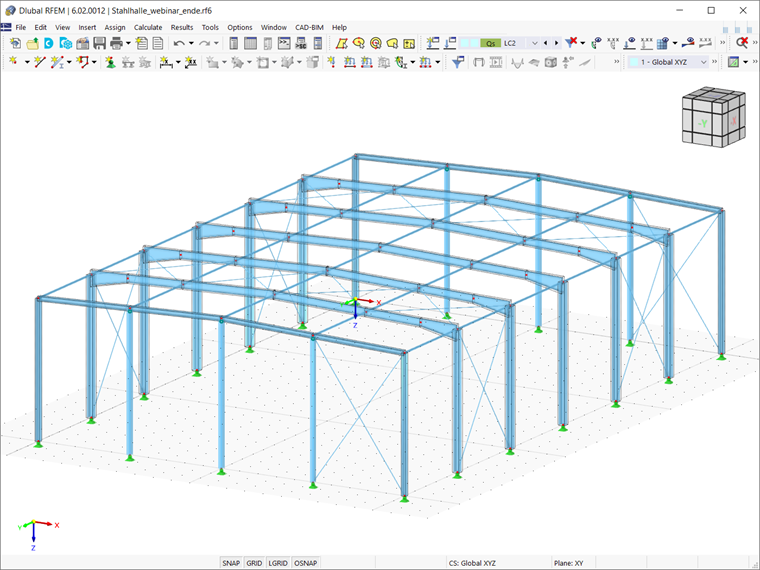760x570 pixels.
Task: Open the folder icon to load a model
Action: [32, 43]
